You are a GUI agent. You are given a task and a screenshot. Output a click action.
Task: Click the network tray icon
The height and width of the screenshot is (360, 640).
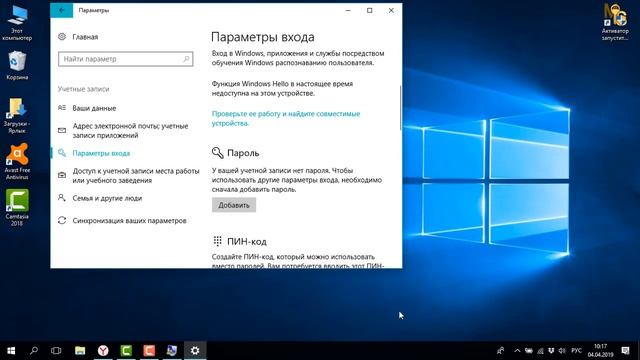[540, 351]
